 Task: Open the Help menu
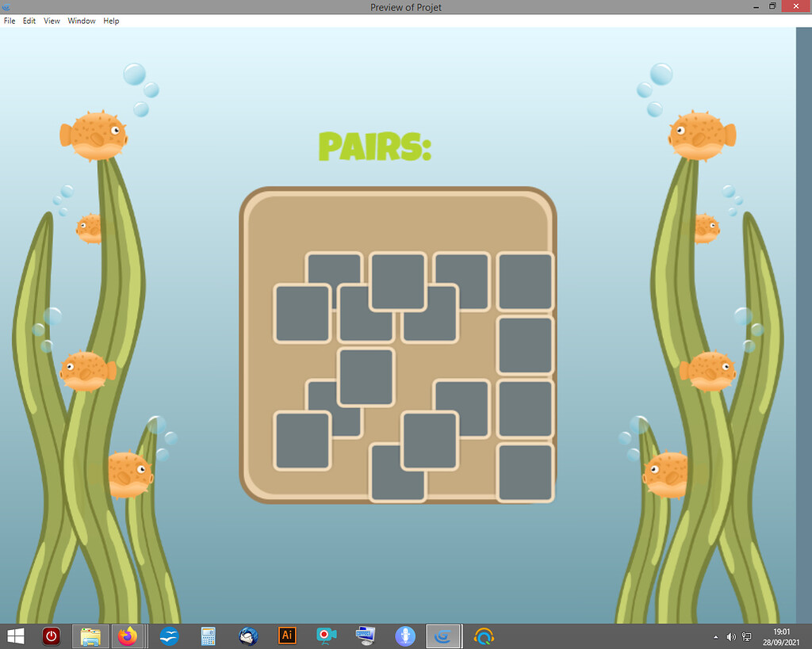click(110, 21)
